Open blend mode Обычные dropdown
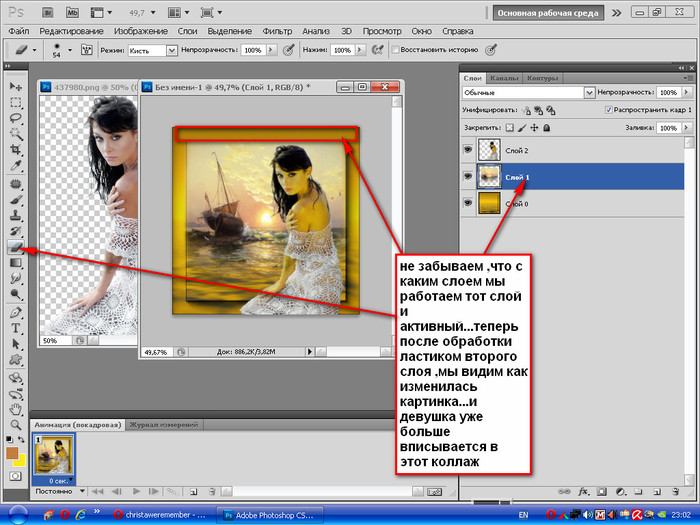 589,92
